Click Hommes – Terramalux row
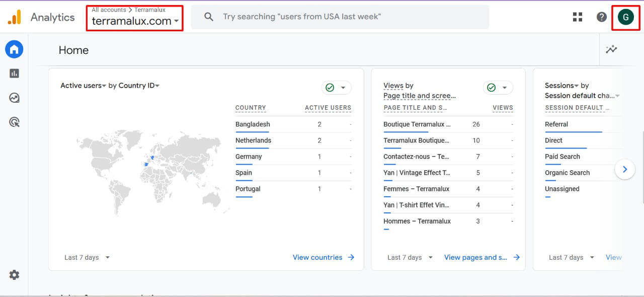 coord(448,221)
